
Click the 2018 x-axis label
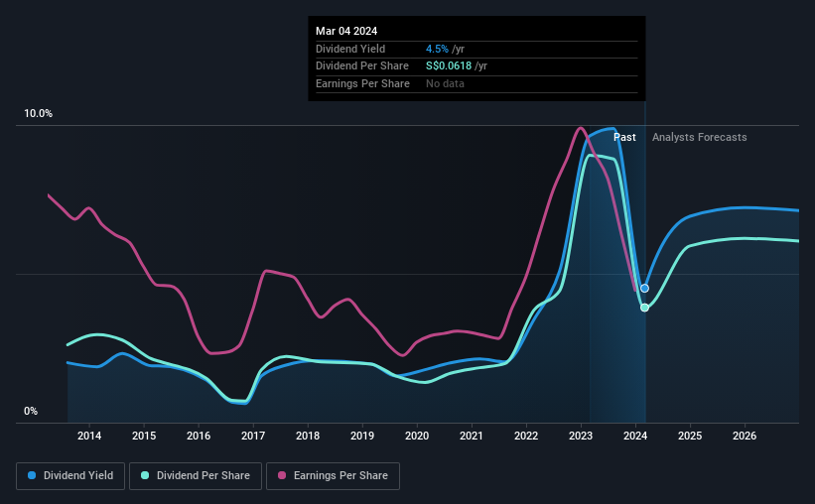coord(308,436)
